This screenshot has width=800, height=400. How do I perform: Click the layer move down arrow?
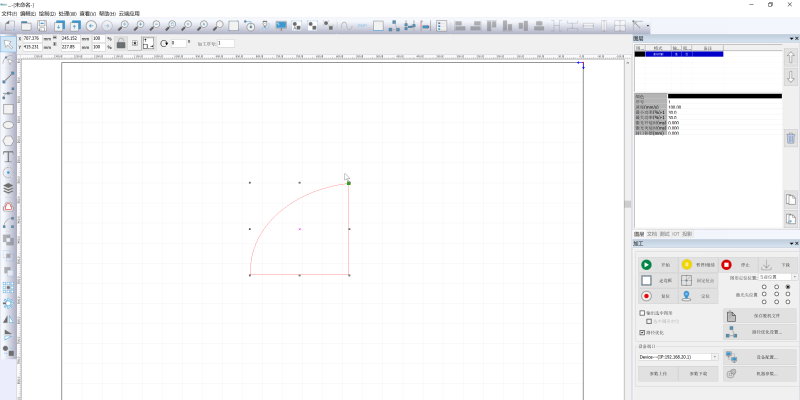click(790, 78)
